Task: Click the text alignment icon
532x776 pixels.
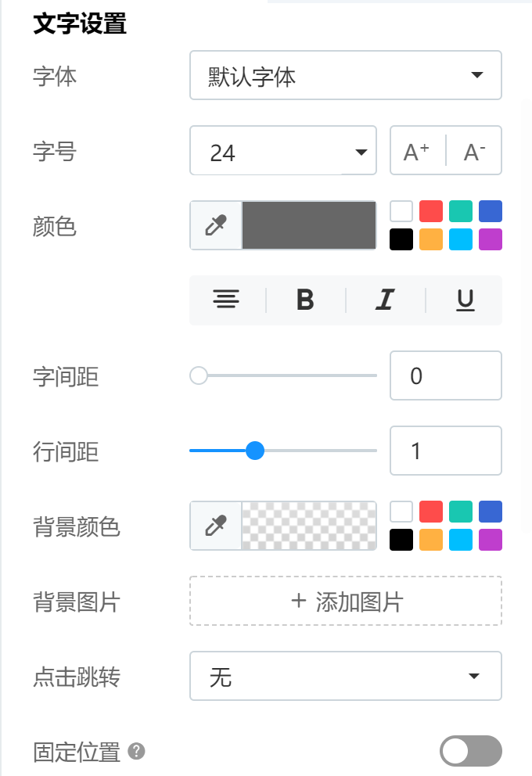Action: point(227,300)
